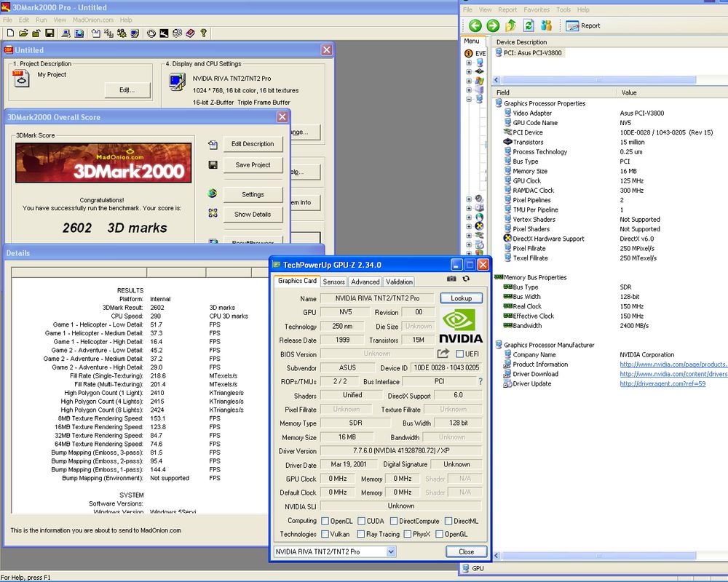Click the Lookup button in GPU-Z
The image size is (728, 582).
point(461,298)
